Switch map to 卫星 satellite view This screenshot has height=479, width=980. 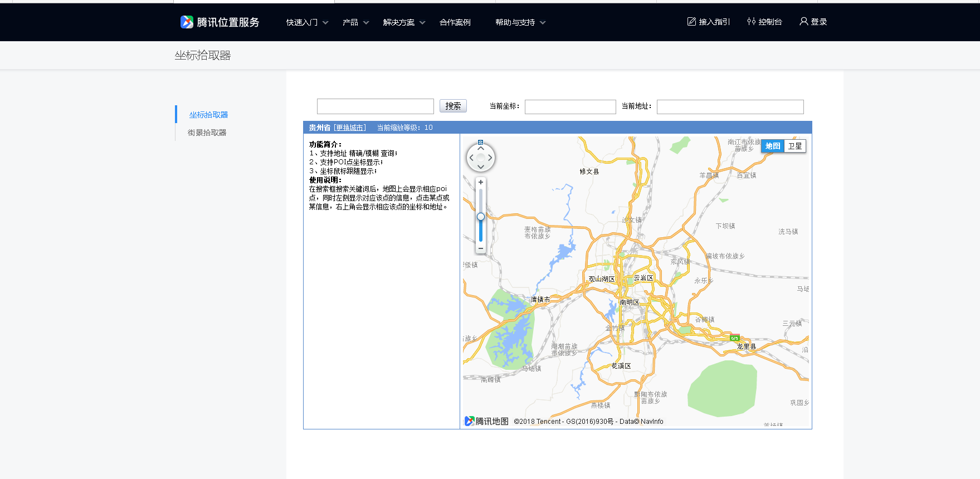point(794,146)
